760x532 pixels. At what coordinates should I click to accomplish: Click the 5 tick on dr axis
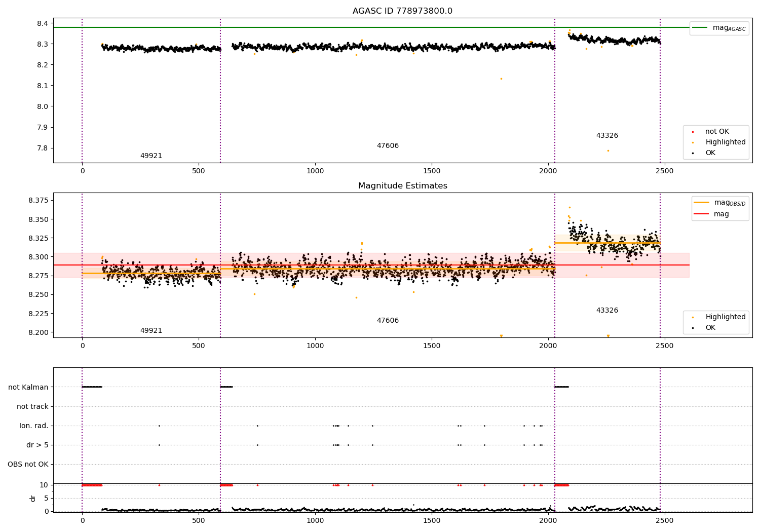click(x=46, y=498)
